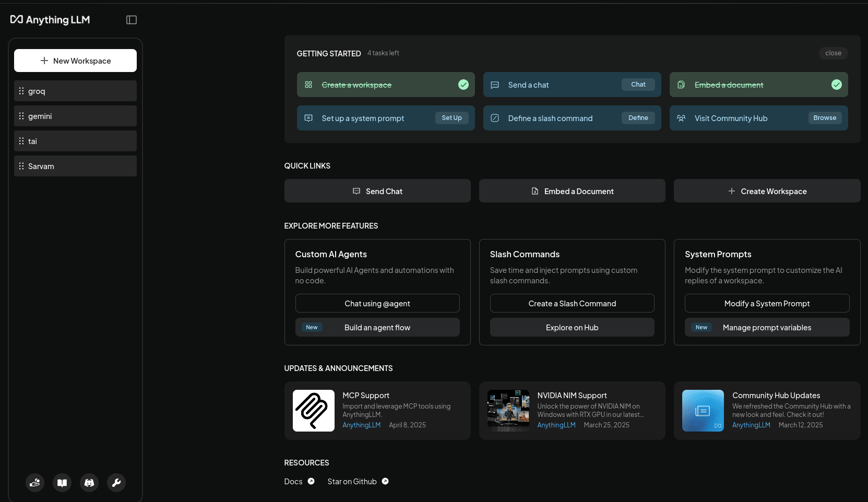Click the drag handle next to Sarvam
Image resolution: width=868 pixels, height=502 pixels.
click(21, 166)
